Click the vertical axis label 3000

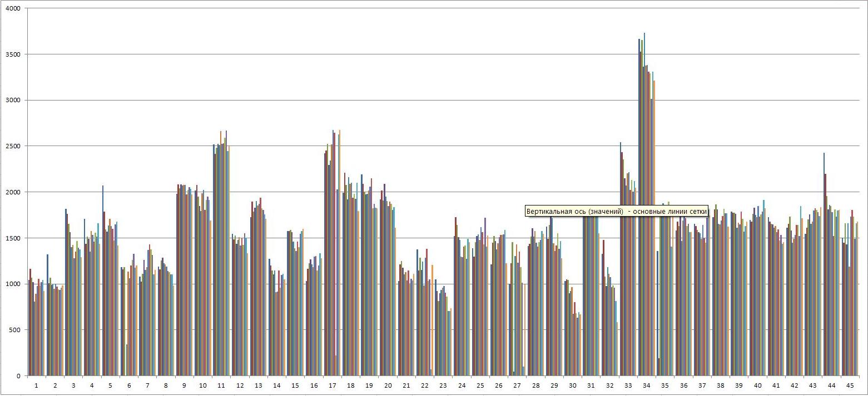[x=13, y=101]
